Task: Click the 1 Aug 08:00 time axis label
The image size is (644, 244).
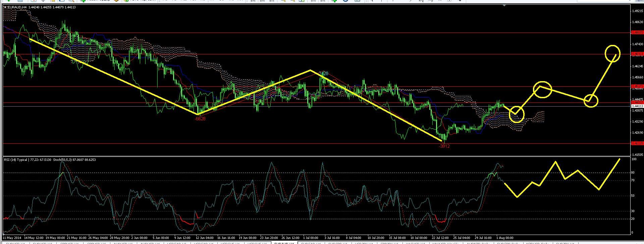Action: (x=504, y=238)
